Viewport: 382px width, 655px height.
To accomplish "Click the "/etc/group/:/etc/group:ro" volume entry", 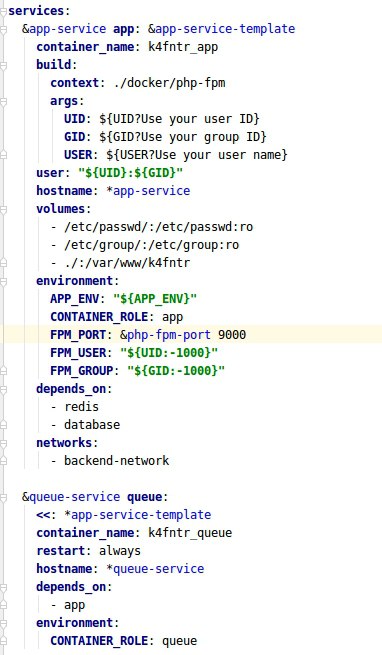I will (x=151, y=245).
